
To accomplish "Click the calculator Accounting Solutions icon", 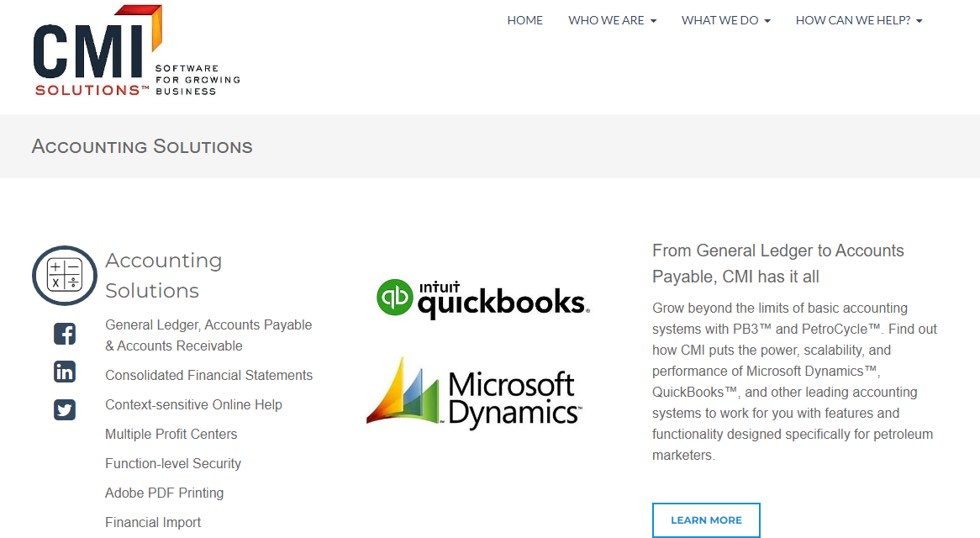I will point(65,276).
